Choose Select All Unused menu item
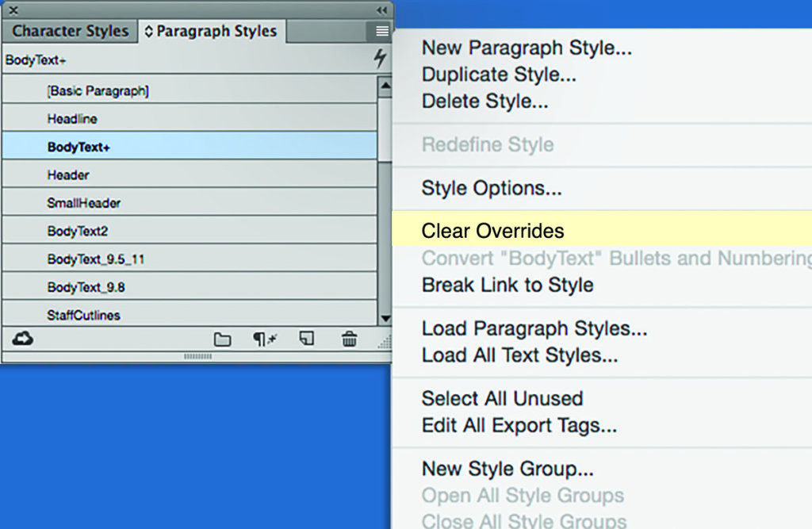 (502, 398)
